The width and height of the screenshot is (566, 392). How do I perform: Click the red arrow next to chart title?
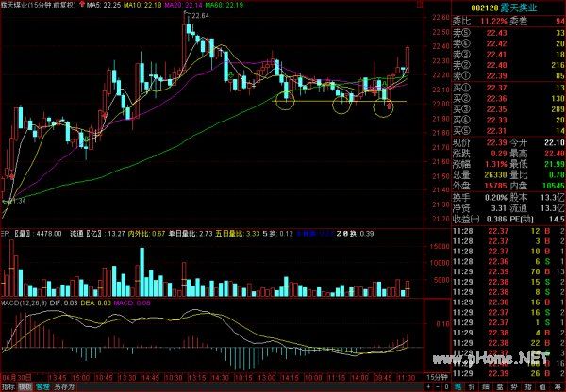82,5
